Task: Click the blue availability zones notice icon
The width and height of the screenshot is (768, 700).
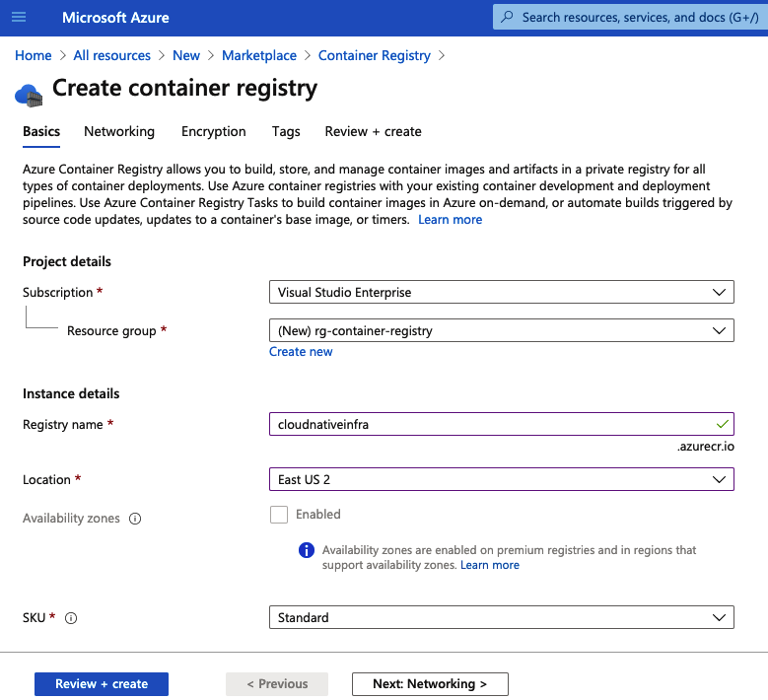Action: coord(307,550)
